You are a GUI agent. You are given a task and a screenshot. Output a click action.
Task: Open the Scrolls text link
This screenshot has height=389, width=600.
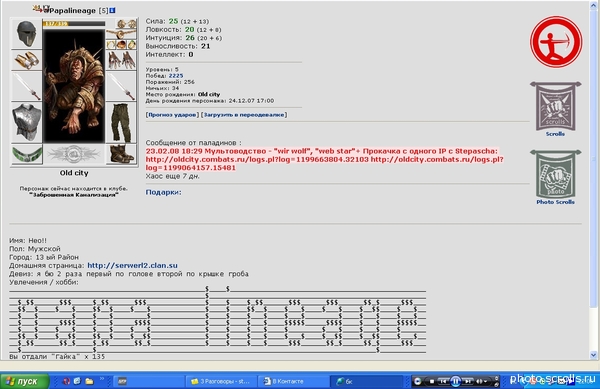pyautogui.click(x=555, y=134)
